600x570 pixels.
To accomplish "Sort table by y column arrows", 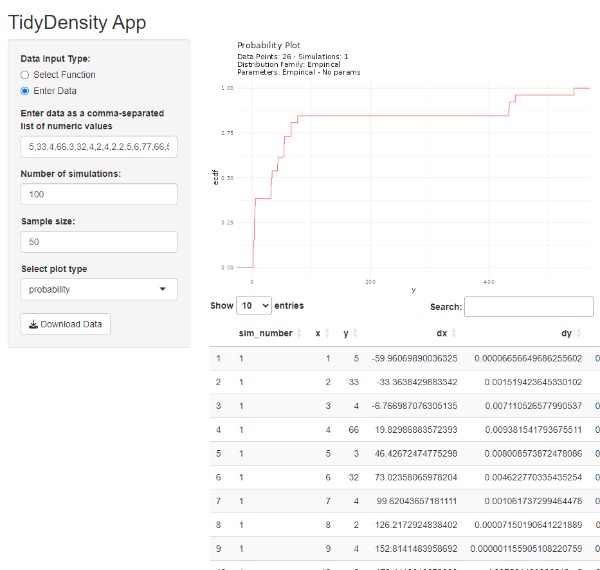I will click(356, 333).
